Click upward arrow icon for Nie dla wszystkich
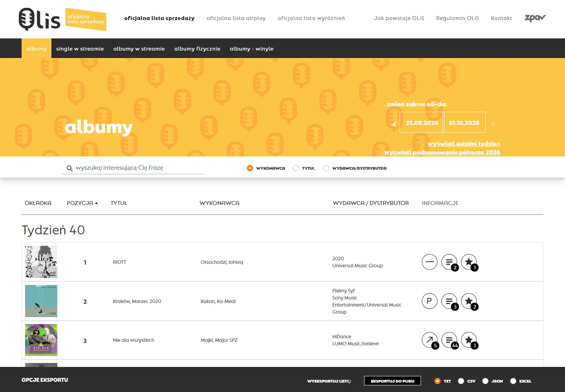This screenshot has width=565, height=392. pos(430,340)
